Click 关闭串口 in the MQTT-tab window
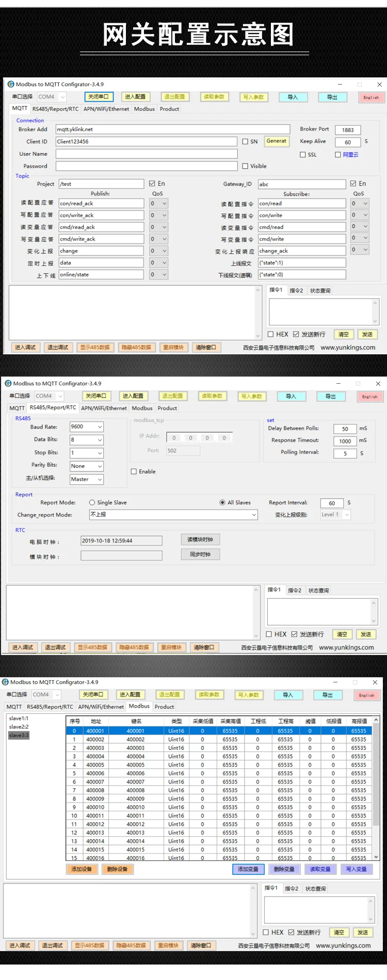Screen dimensions: 387x980 click(x=99, y=97)
